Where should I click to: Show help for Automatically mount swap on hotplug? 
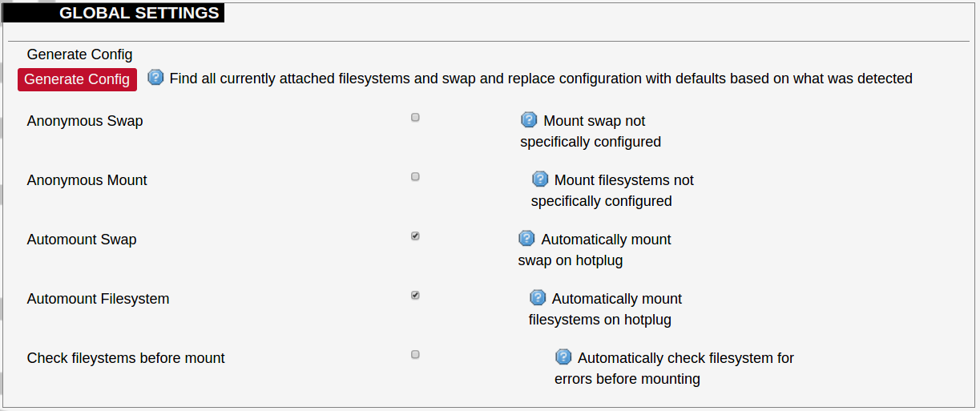click(x=526, y=239)
